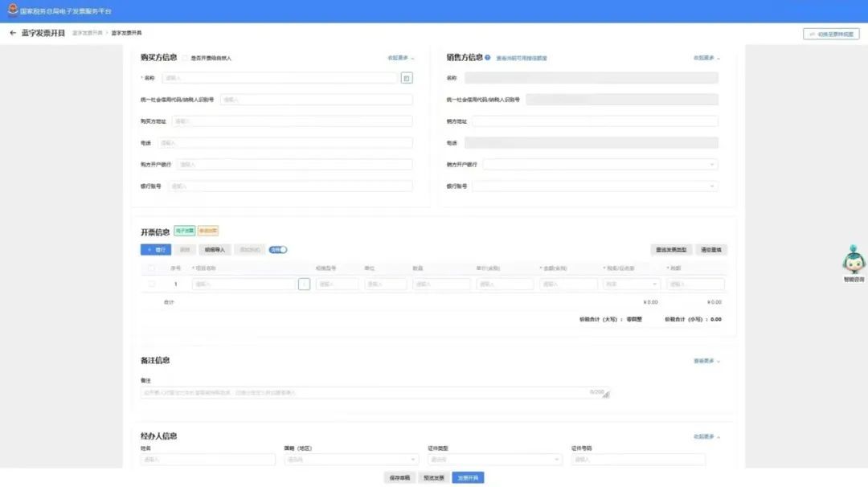Click the tax bureau logo in header
The height and width of the screenshot is (487, 868).
12,10
